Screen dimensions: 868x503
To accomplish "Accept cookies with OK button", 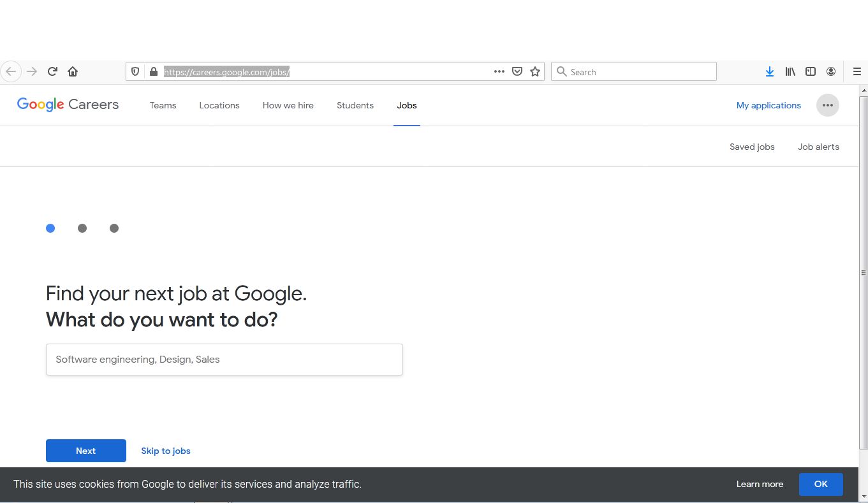I will 821,484.
